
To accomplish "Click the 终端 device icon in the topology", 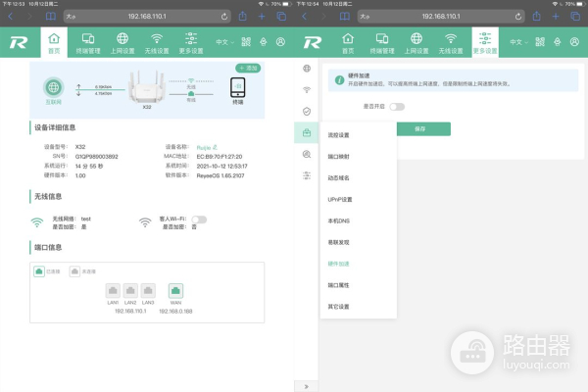I will [x=238, y=87].
